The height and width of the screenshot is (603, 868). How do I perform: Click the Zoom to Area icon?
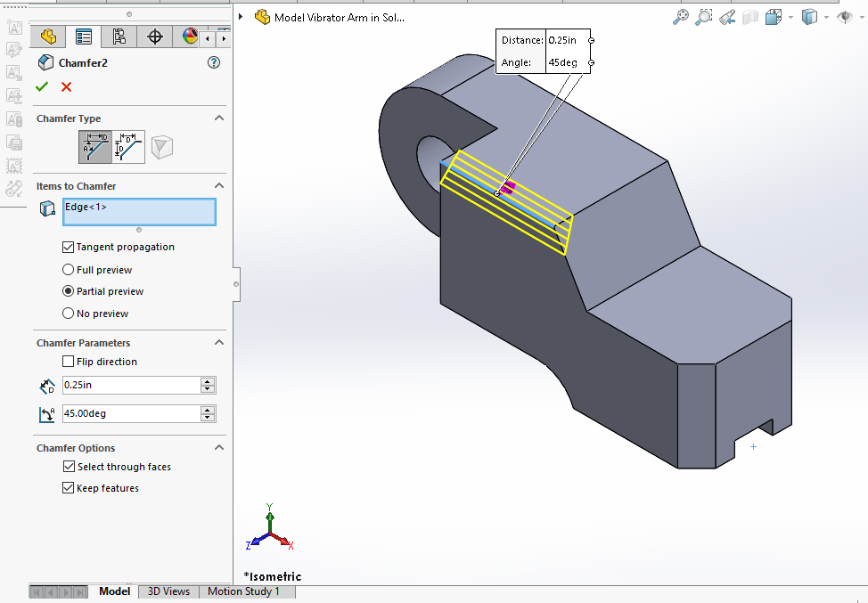(704, 17)
